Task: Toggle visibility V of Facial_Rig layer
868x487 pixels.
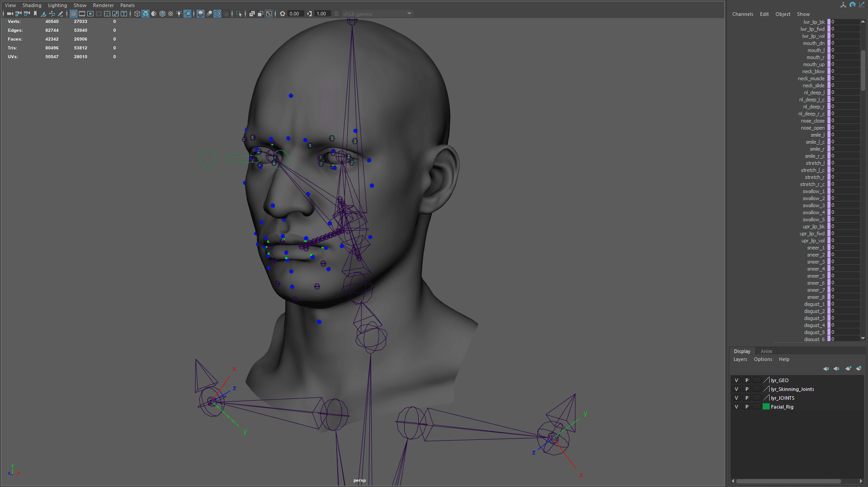Action: 736,407
